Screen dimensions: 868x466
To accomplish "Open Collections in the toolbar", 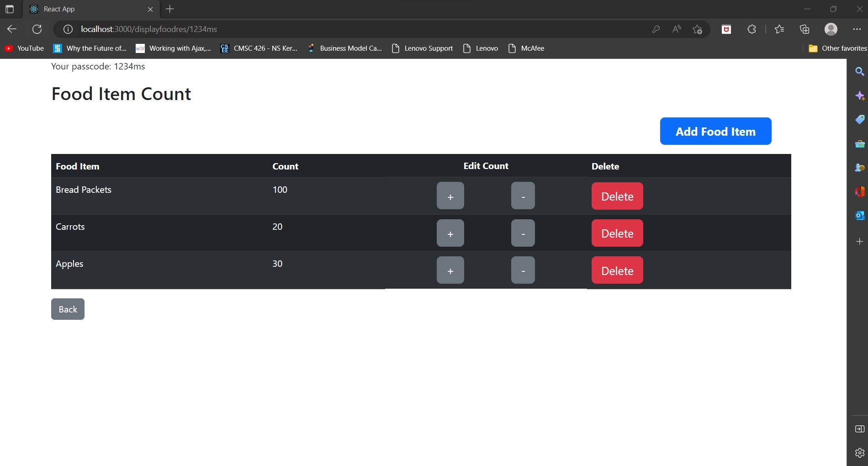I will [804, 29].
